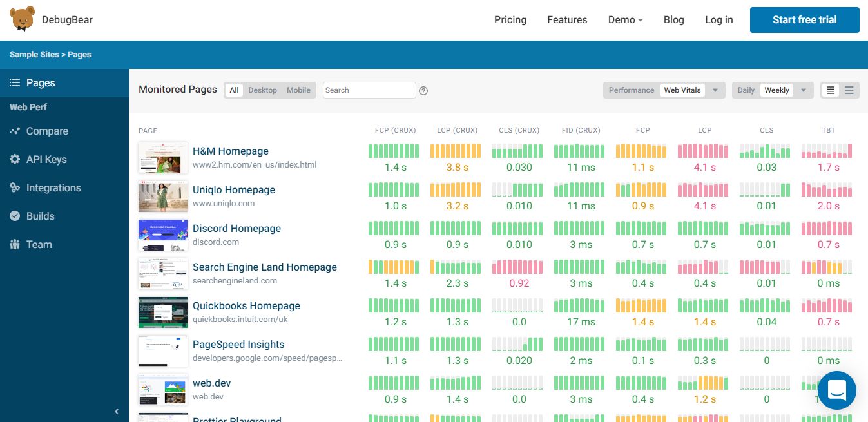
Task: Click the Team people icon
Action: [15, 244]
